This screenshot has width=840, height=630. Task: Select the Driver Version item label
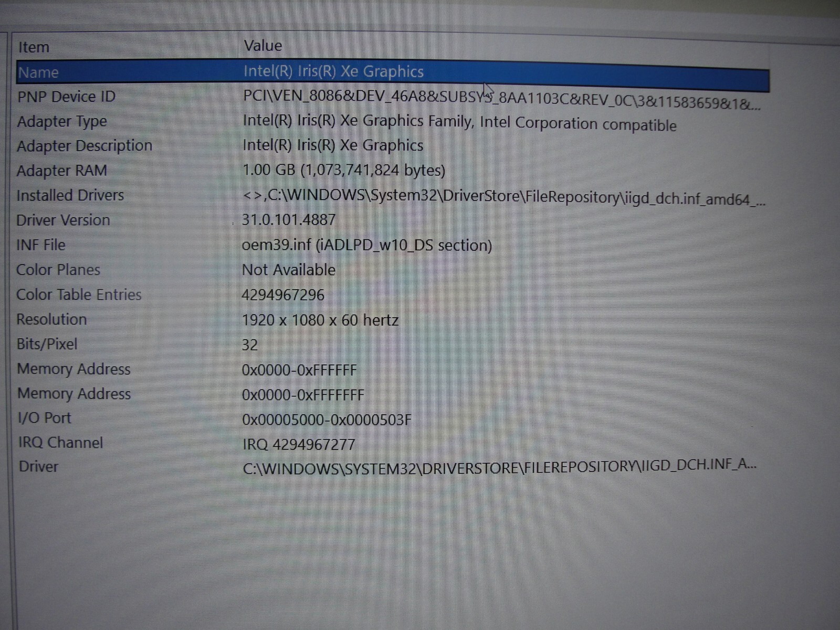pyautogui.click(x=63, y=220)
